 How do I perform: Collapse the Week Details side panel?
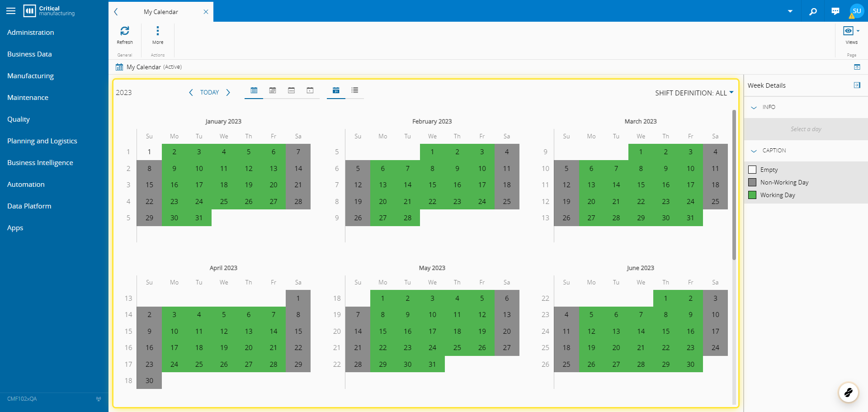tap(857, 85)
